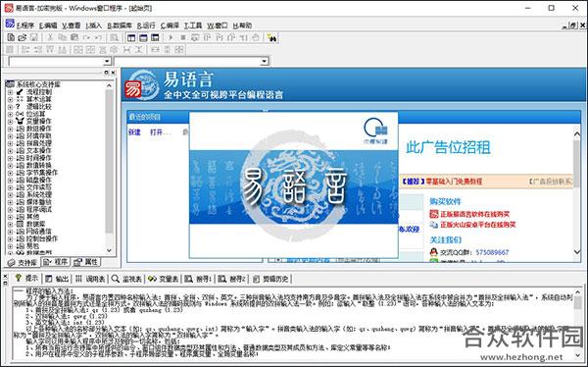This screenshot has height=367, width=588.
Task: Switch to the 程序 panel tab
Action: coord(55,262)
